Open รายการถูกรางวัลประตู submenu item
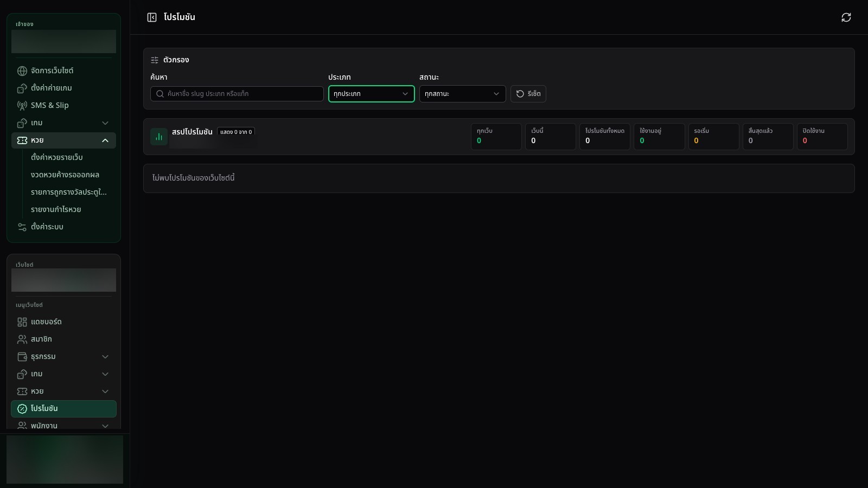Viewport: 868px width, 488px height. point(69,192)
